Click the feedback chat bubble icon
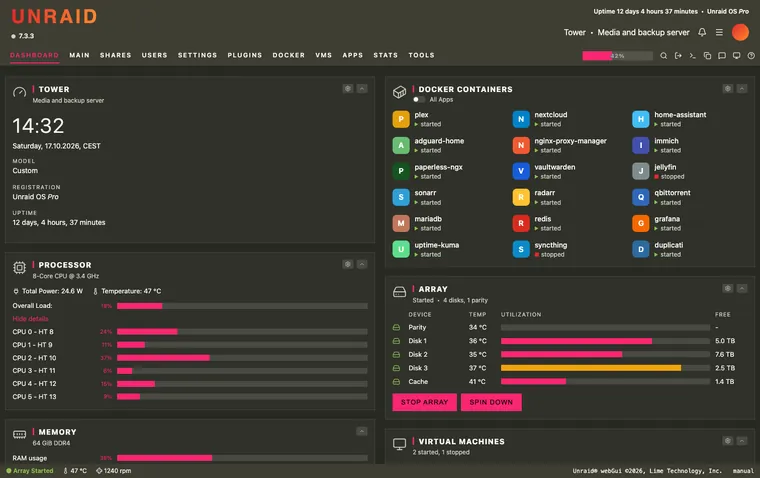The image size is (760, 478). tap(722, 56)
